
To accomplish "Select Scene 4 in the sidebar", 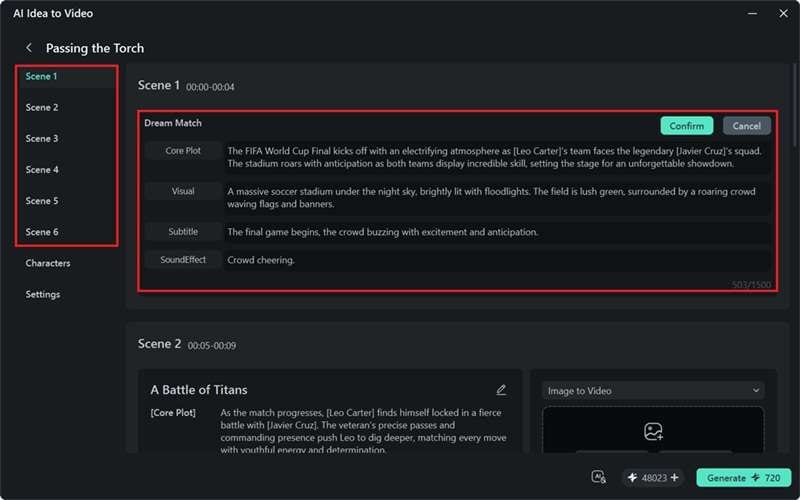I will tap(42, 169).
